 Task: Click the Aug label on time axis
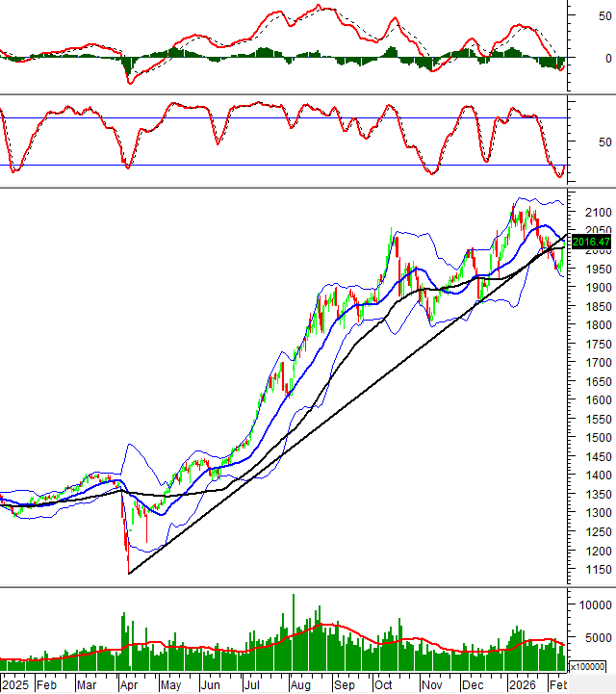point(299,685)
